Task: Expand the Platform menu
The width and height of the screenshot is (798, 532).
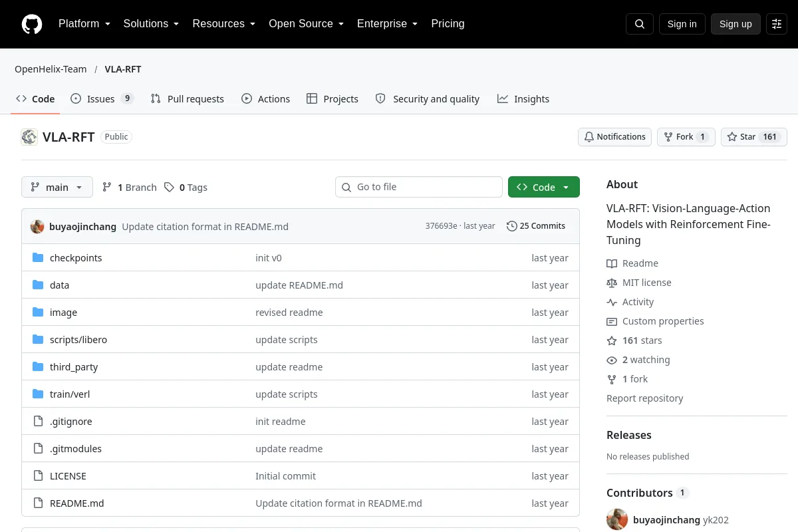Action: (84, 24)
